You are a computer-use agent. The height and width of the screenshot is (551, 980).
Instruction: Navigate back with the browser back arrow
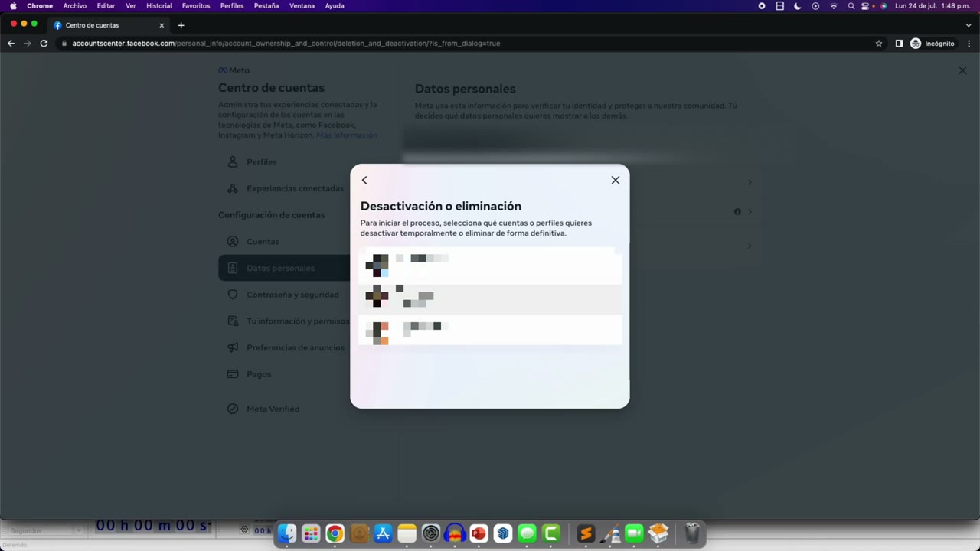(11, 44)
